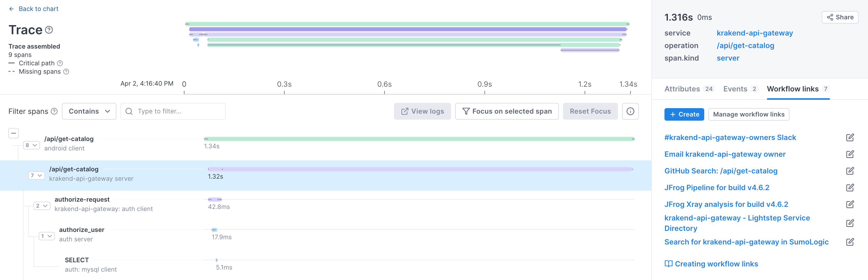The height and width of the screenshot is (280, 868).
Task: Collapse the 8 child spans of android client
Action: point(31,145)
